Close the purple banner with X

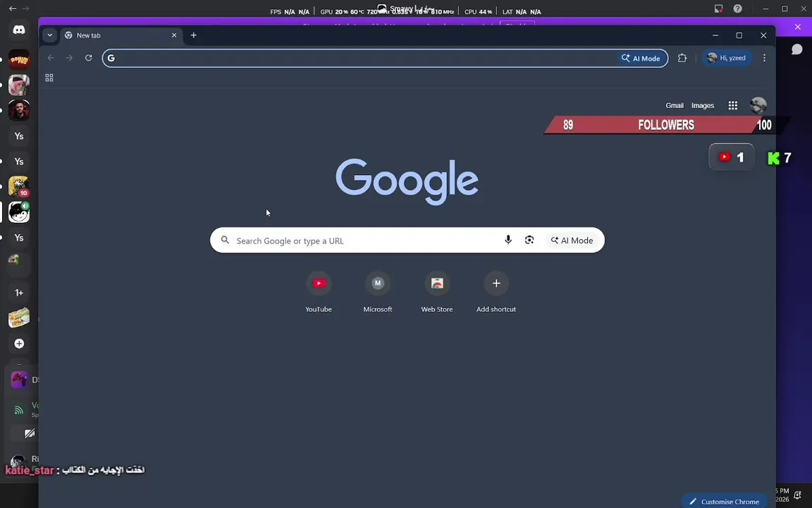click(797, 27)
